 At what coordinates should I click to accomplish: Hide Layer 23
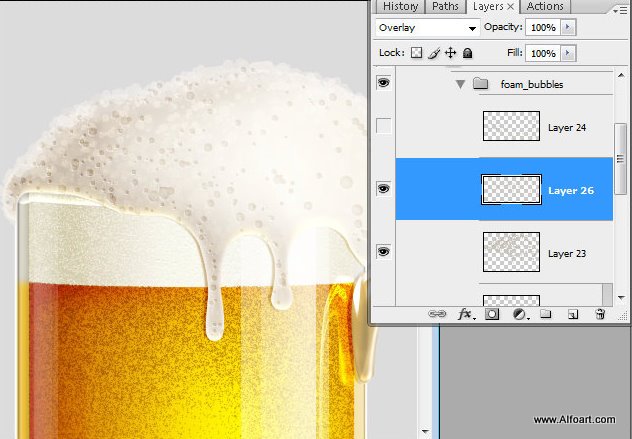coord(383,252)
